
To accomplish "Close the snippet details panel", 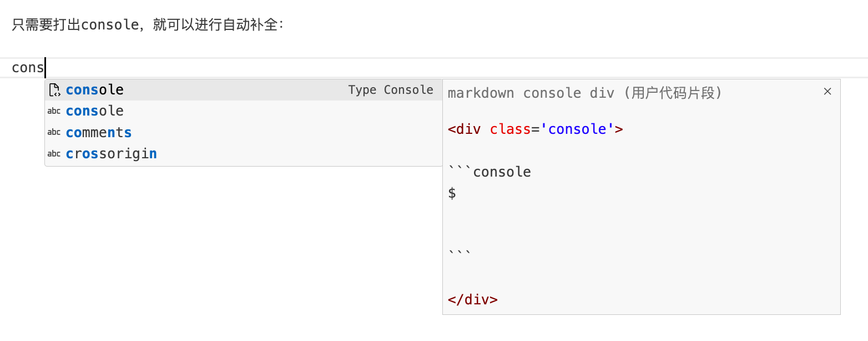I will pos(827,92).
